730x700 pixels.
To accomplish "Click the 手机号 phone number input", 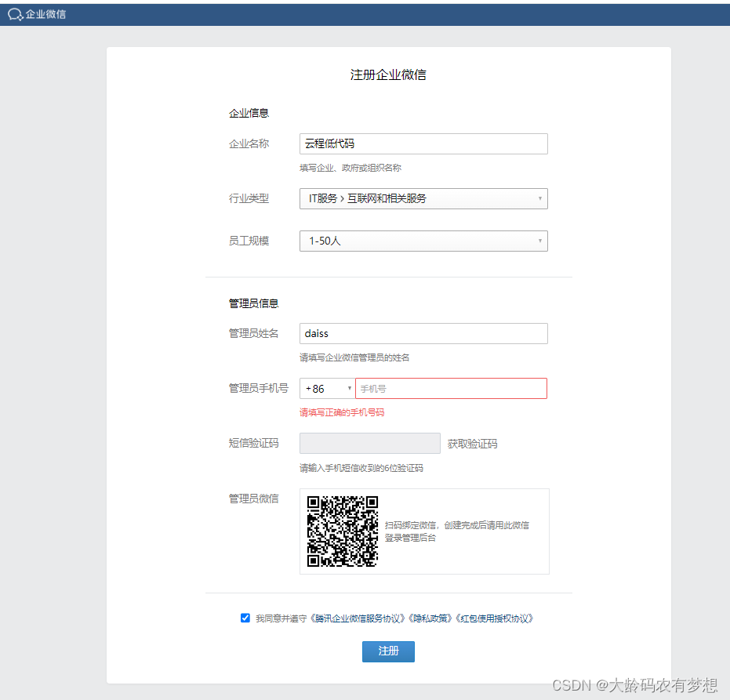I will pyautogui.click(x=451, y=389).
